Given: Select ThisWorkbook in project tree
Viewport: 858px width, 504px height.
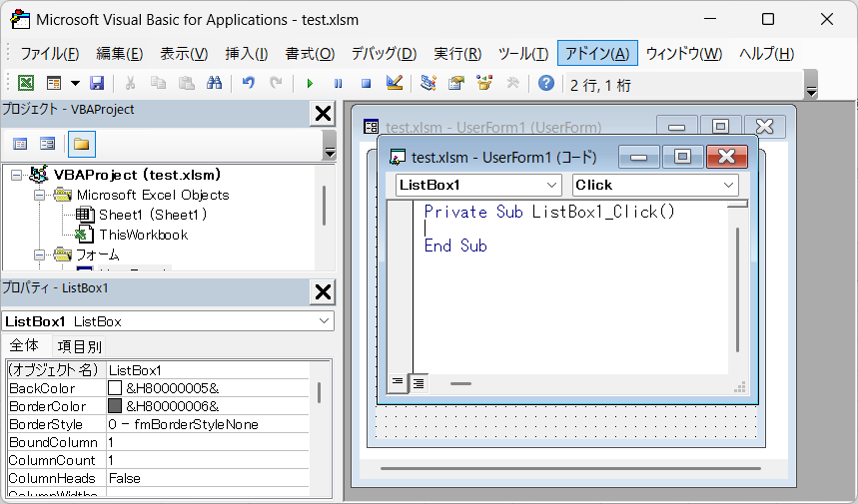Looking at the screenshot, I should [x=144, y=236].
